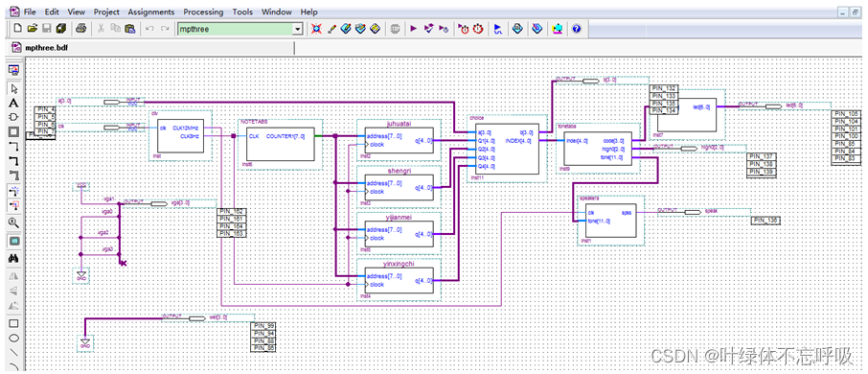Open the Tools menu
Screen dimensions: 868x374
[x=242, y=12]
